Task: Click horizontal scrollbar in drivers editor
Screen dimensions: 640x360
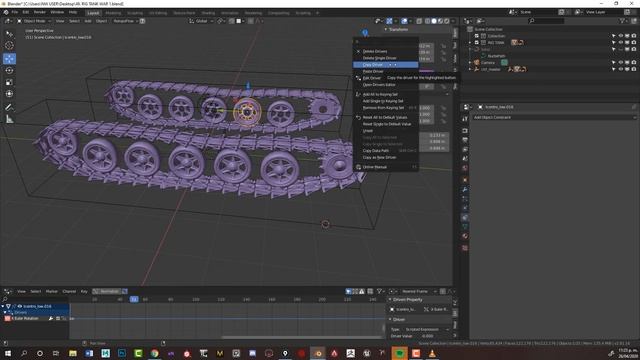Action: click(x=302, y=337)
